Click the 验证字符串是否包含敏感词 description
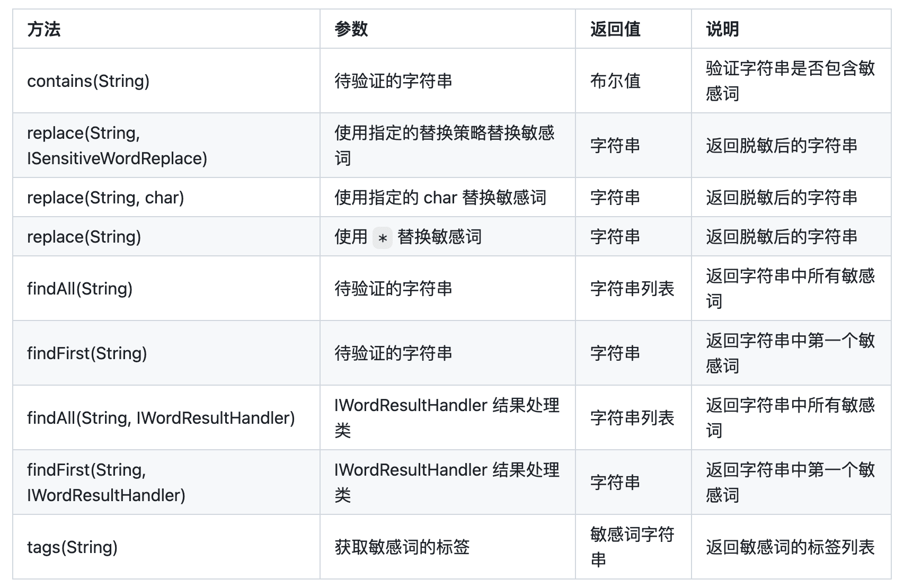904x588 pixels. tap(791, 81)
